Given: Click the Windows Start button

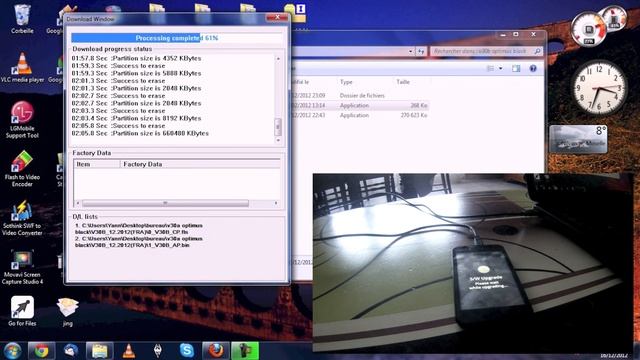Looking at the screenshot, I should point(12,351).
